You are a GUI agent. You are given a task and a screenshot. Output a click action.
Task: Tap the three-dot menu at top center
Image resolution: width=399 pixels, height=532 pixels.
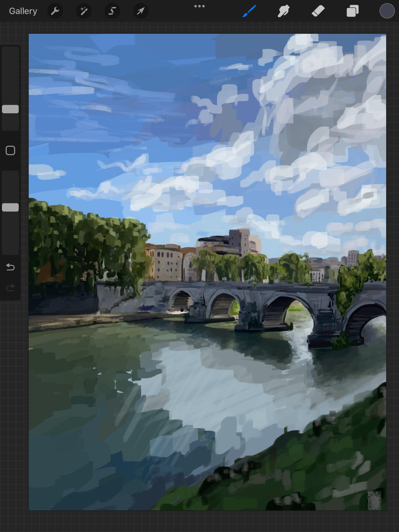point(199,6)
